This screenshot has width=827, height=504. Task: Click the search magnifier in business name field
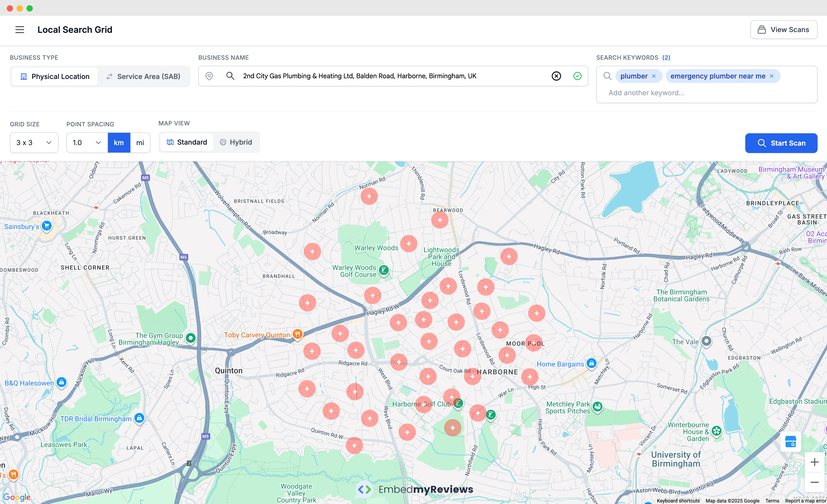pos(230,76)
